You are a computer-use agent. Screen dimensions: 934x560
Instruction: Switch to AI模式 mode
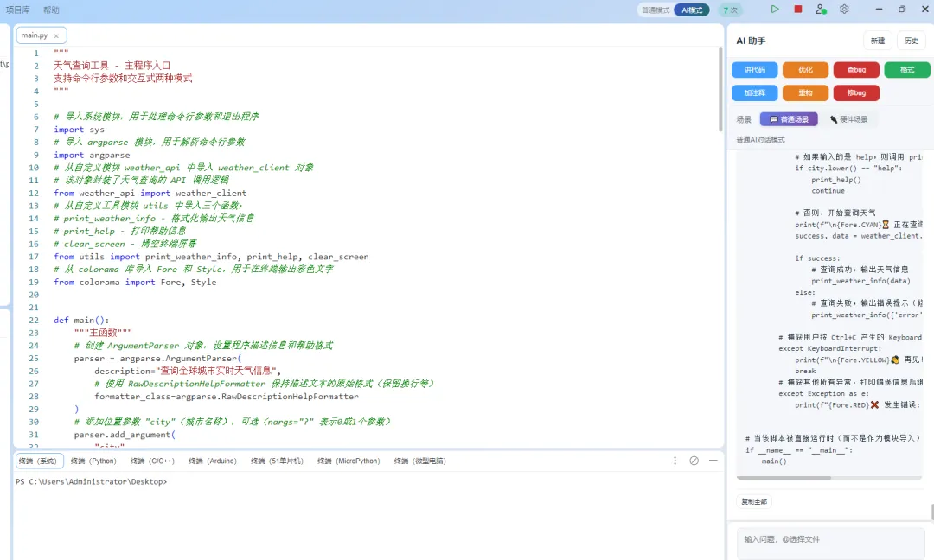pyautogui.click(x=692, y=10)
